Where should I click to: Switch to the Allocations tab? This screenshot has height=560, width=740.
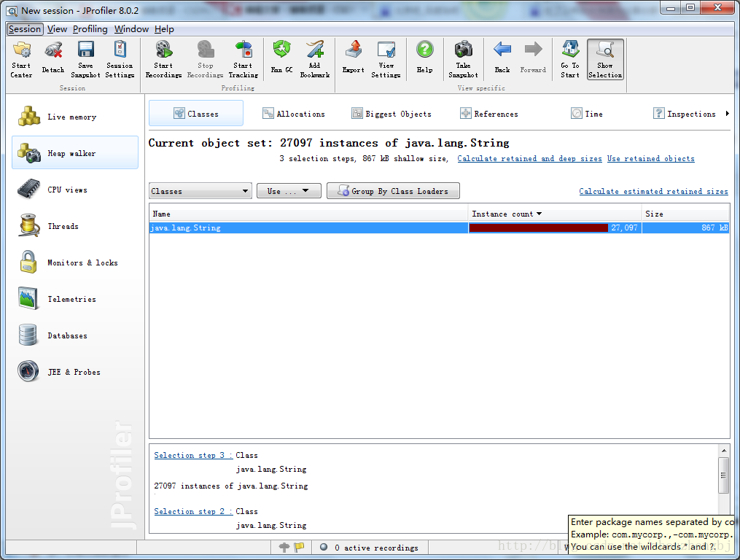coord(294,114)
